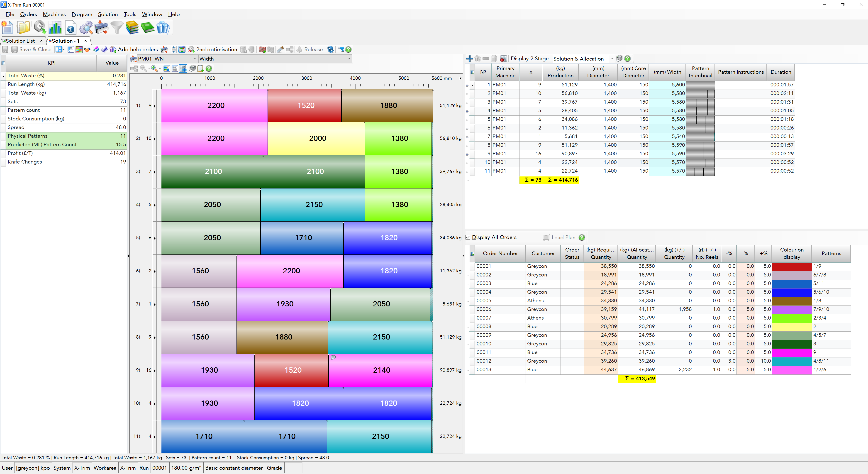Expand pattern row 1 in pattern table
This screenshot has width=868, height=474.
pos(467,85)
